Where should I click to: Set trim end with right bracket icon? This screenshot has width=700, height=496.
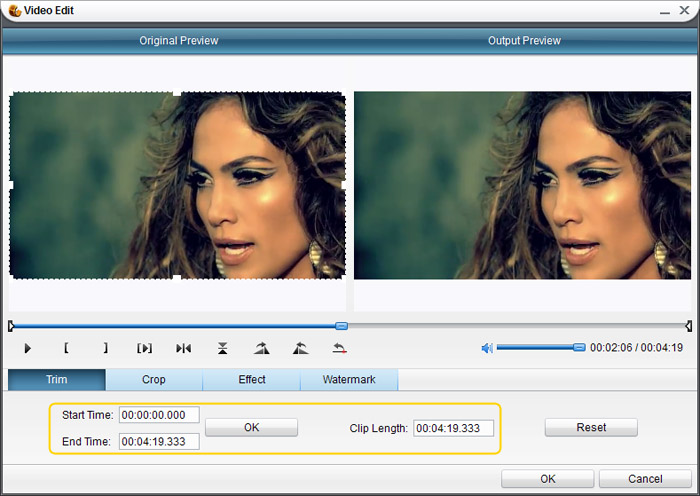[x=105, y=348]
